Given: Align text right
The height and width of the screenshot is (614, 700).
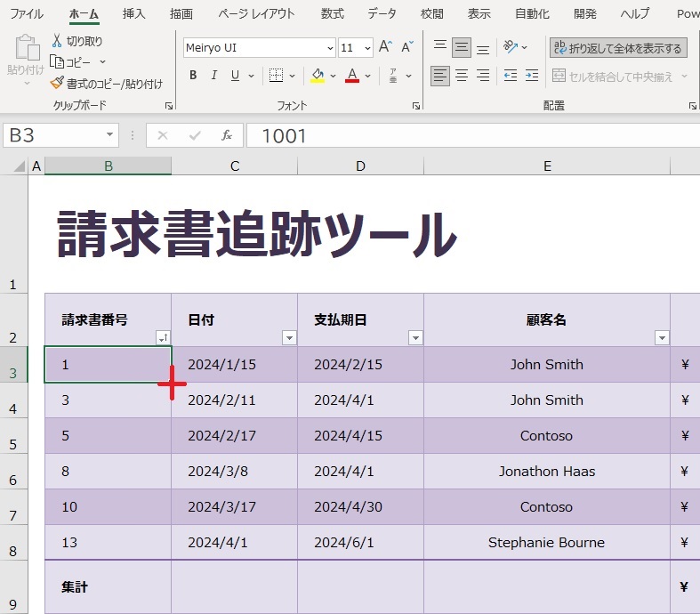Looking at the screenshot, I should pos(483,76).
